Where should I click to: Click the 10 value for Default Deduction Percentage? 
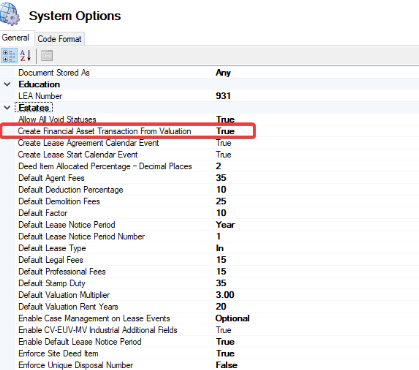click(x=221, y=190)
